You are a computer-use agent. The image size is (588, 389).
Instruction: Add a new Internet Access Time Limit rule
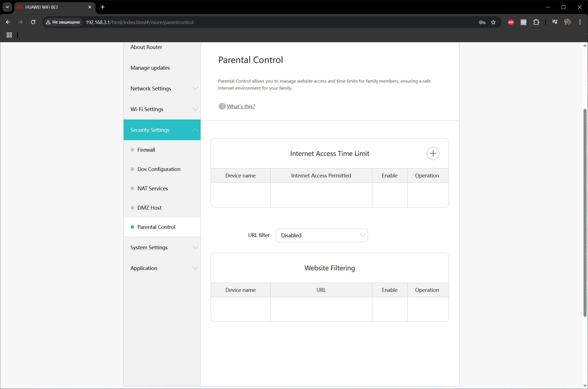tap(433, 153)
